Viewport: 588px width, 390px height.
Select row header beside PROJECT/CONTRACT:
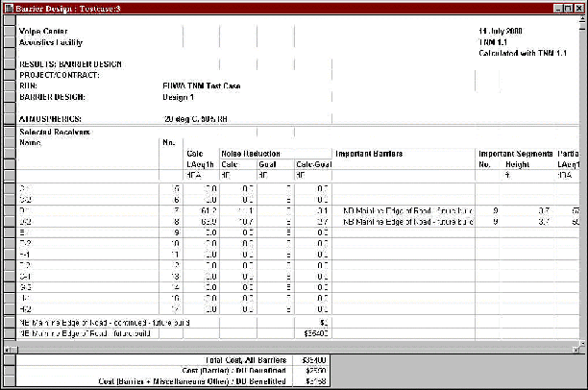pyautogui.click(x=10, y=75)
